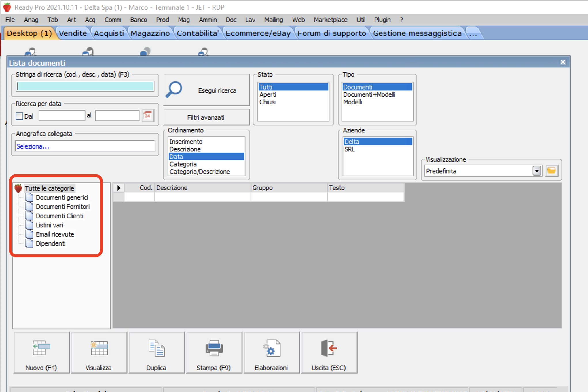Screen dimensions: 588x392
Task: Click the Uscita (ESC) exit door icon
Action: coord(329,348)
